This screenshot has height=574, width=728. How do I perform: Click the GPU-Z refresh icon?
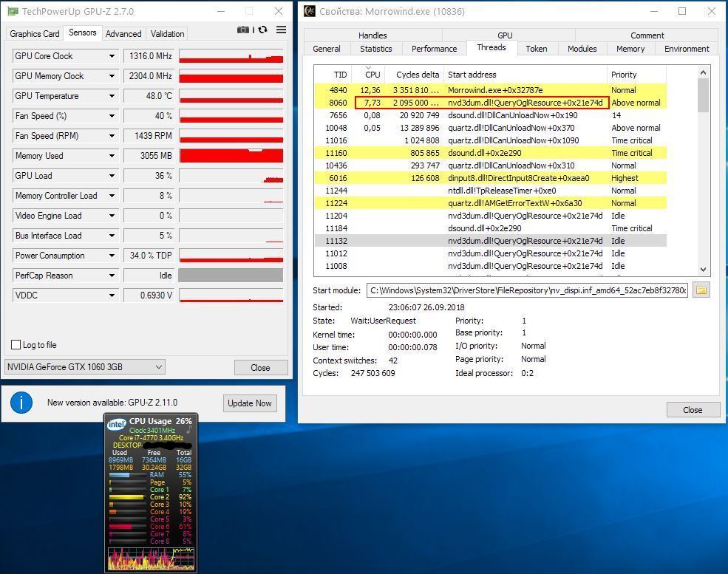tap(263, 30)
